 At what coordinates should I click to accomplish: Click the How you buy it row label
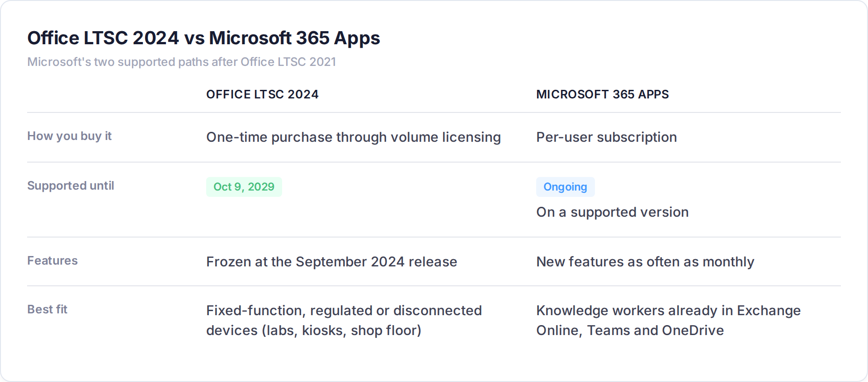coord(69,136)
